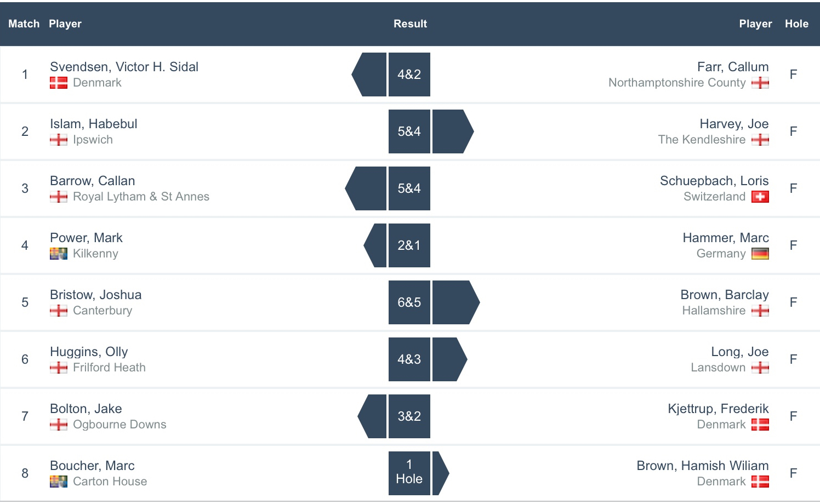Click England flag beside Ipswich

pos(58,140)
